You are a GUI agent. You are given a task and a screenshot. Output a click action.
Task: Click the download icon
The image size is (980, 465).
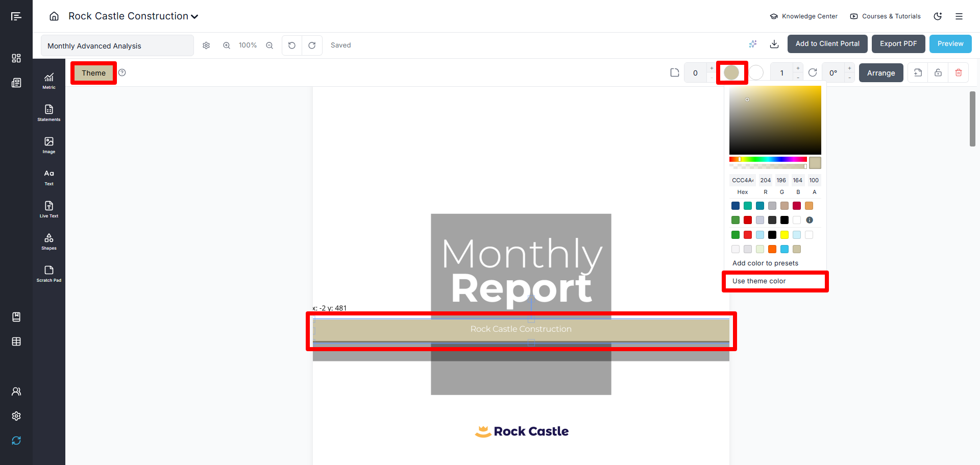pos(774,44)
